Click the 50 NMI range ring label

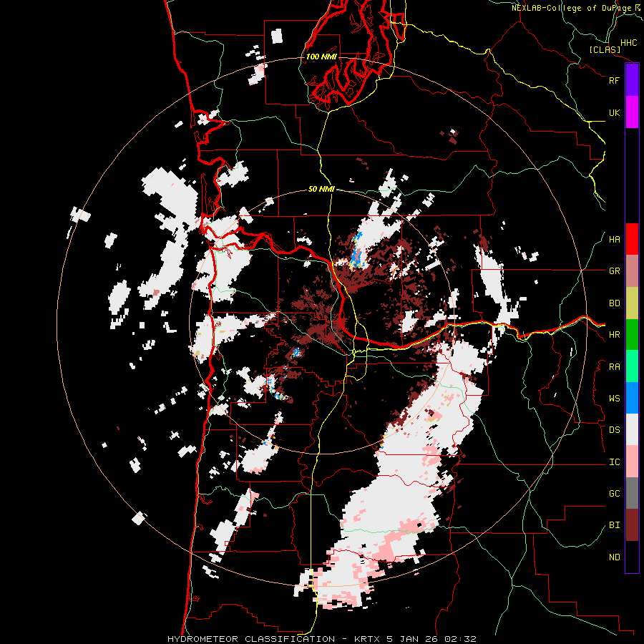[321, 190]
